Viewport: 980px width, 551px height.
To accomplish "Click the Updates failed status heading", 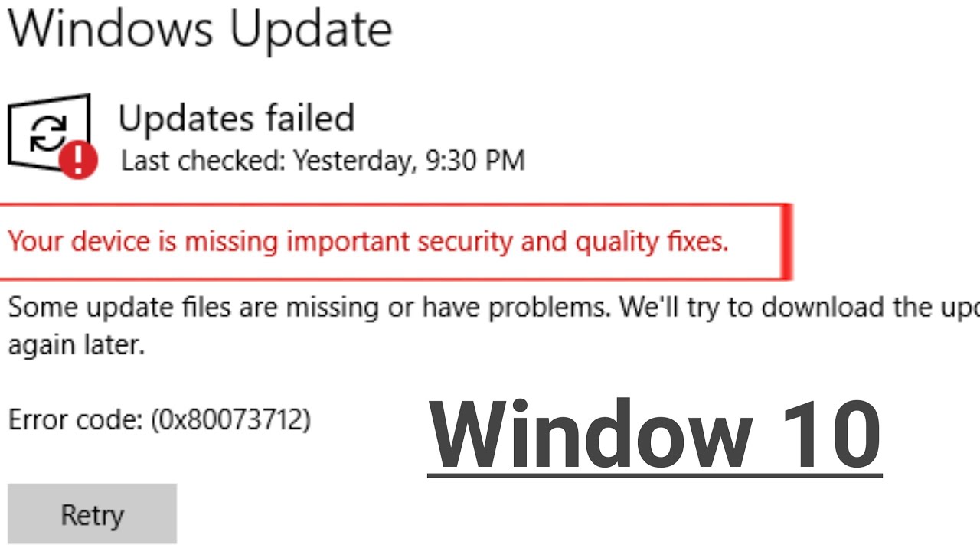I will (x=236, y=119).
